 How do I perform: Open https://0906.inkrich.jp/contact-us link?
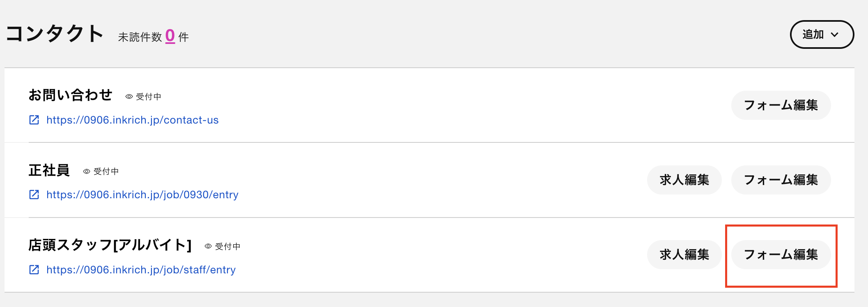click(x=132, y=120)
